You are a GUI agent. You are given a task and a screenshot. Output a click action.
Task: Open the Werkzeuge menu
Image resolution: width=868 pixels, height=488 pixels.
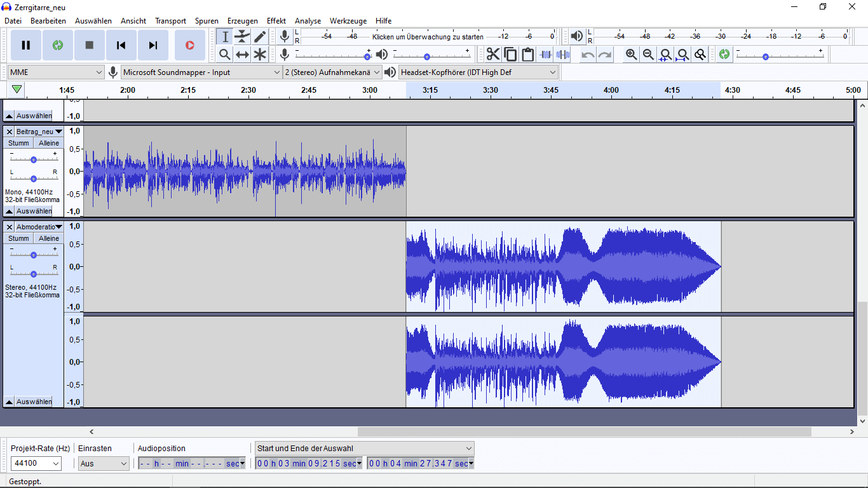tap(348, 21)
